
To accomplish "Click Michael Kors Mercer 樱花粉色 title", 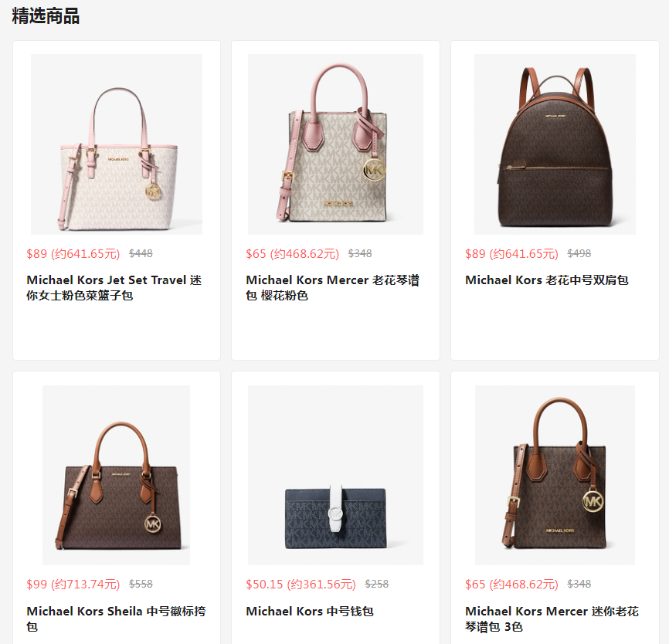I will tap(332, 287).
